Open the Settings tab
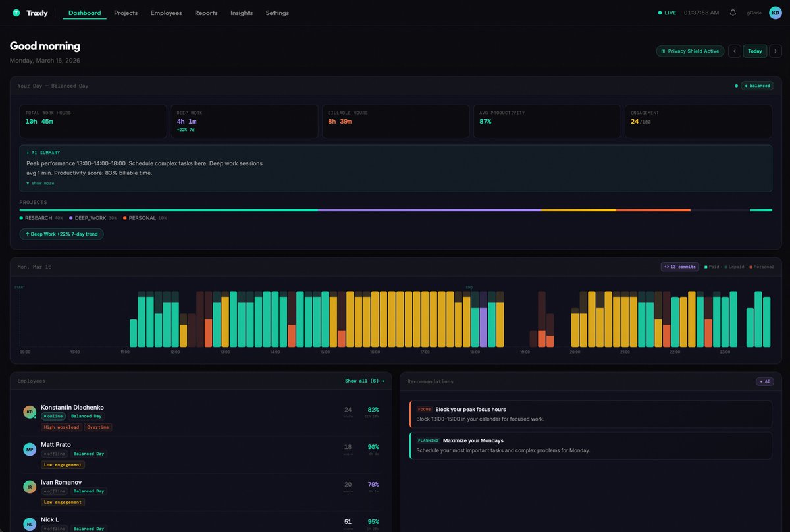Image resolution: width=790 pixels, height=532 pixels. click(277, 13)
